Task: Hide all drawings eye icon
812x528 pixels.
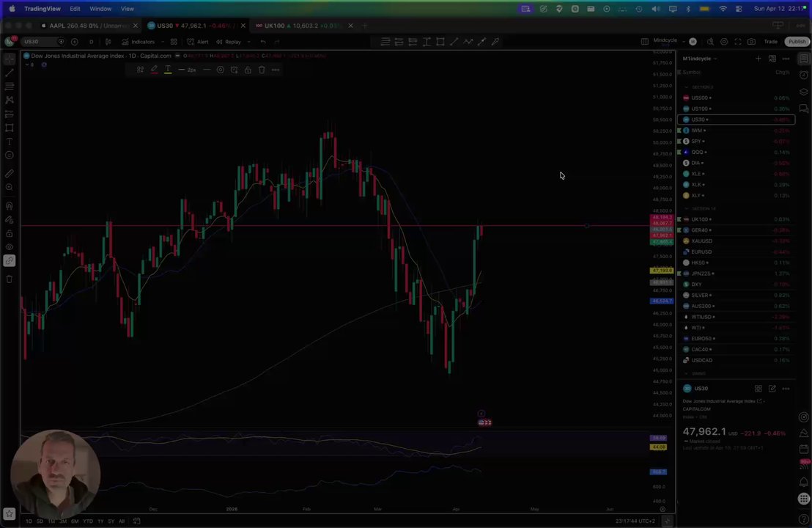Action: coord(10,247)
